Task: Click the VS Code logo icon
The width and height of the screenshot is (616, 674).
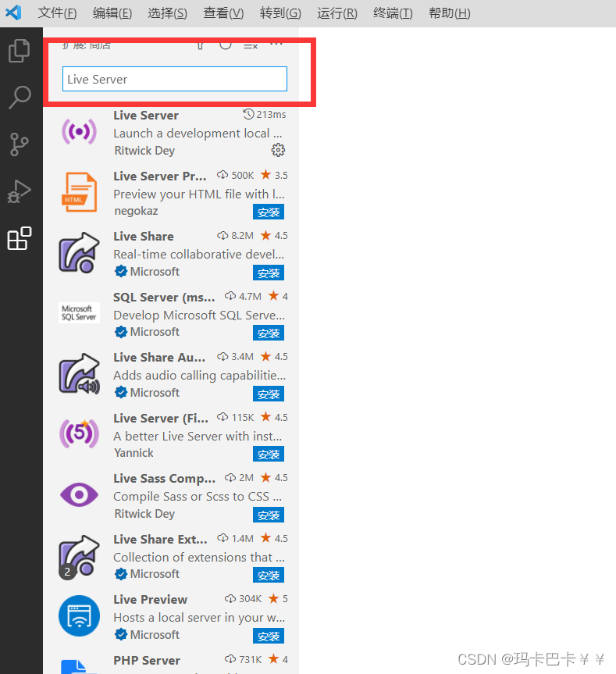Action: click(x=14, y=12)
